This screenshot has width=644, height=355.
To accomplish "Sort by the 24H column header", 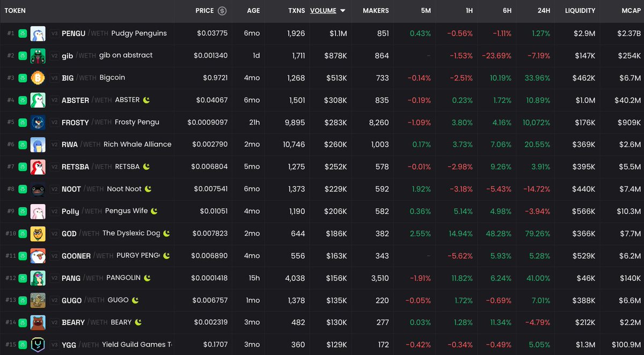I will 544,11.
